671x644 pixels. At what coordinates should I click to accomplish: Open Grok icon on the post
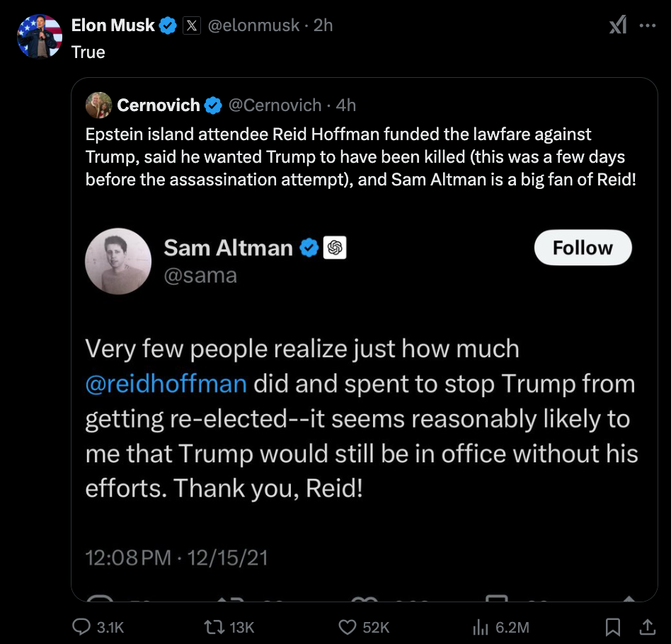pyautogui.click(x=617, y=25)
